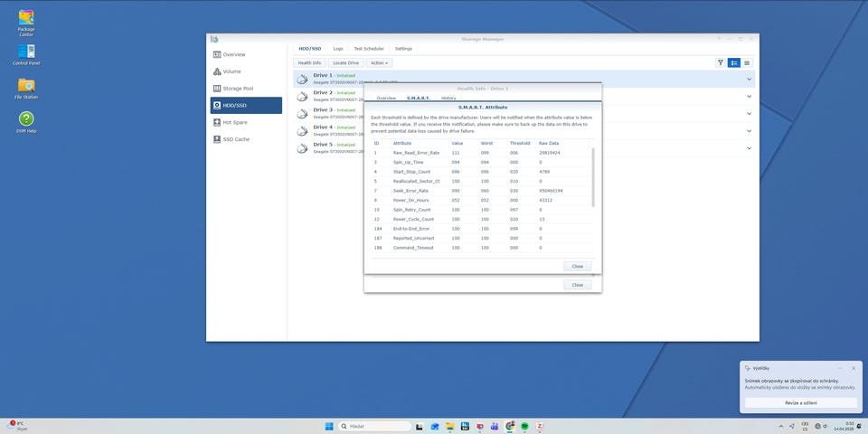Open Hot Spare section in sidebar
The image size is (868, 434).
234,122
